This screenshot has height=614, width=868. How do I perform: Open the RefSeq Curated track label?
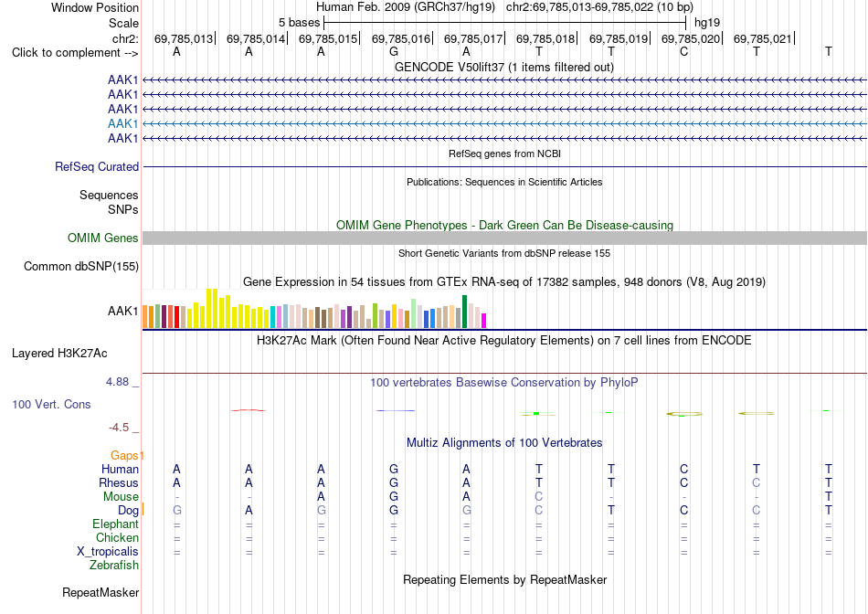97,166
